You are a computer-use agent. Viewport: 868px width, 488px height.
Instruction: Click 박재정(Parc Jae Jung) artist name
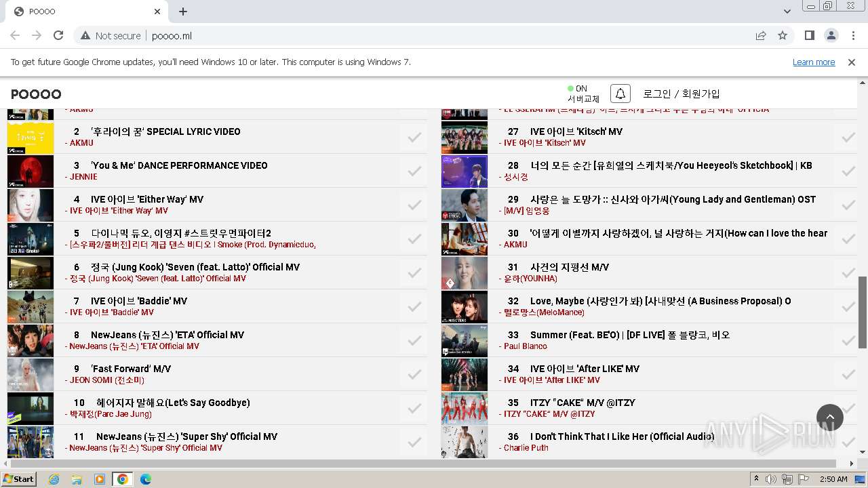pos(111,414)
